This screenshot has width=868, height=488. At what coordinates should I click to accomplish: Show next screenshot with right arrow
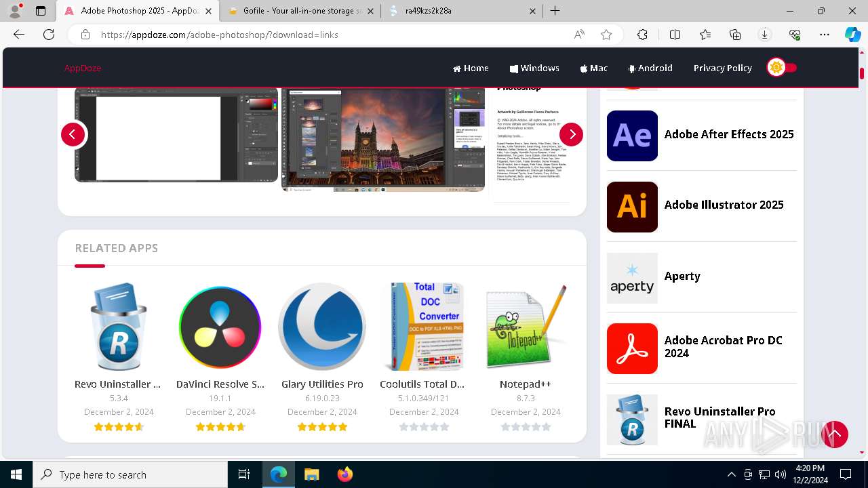click(571, 134)
